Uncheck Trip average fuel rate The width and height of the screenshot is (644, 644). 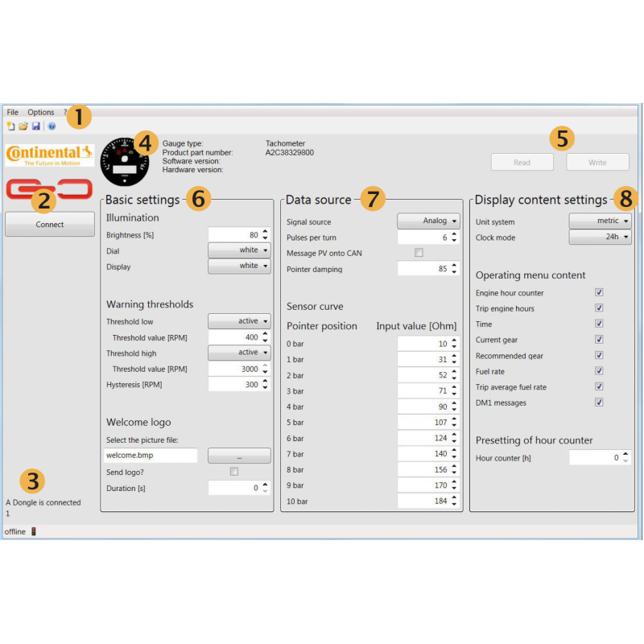(599, 386)
